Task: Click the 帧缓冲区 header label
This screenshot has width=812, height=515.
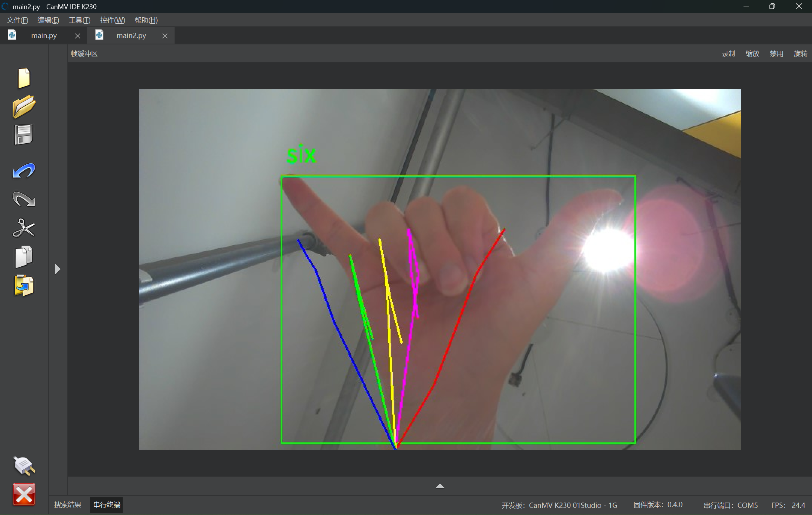Action: tap(84, 53)
